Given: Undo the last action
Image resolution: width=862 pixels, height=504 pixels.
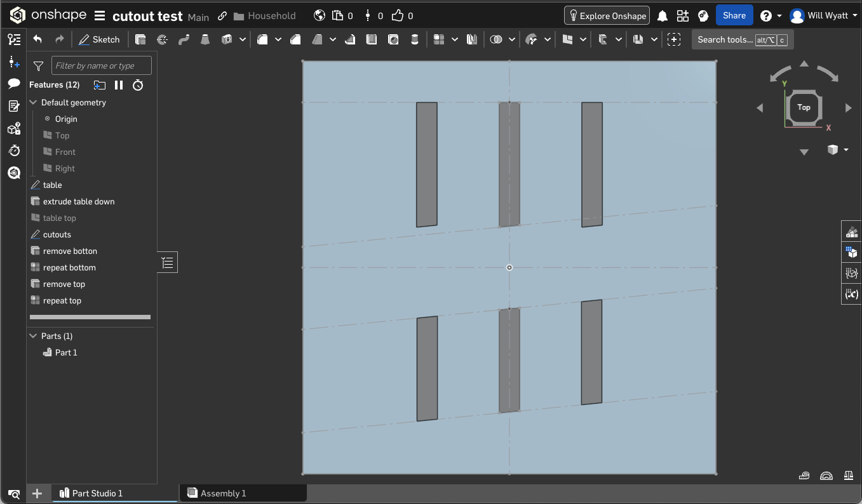Looking at the screenshot, I should coord(37,39).
